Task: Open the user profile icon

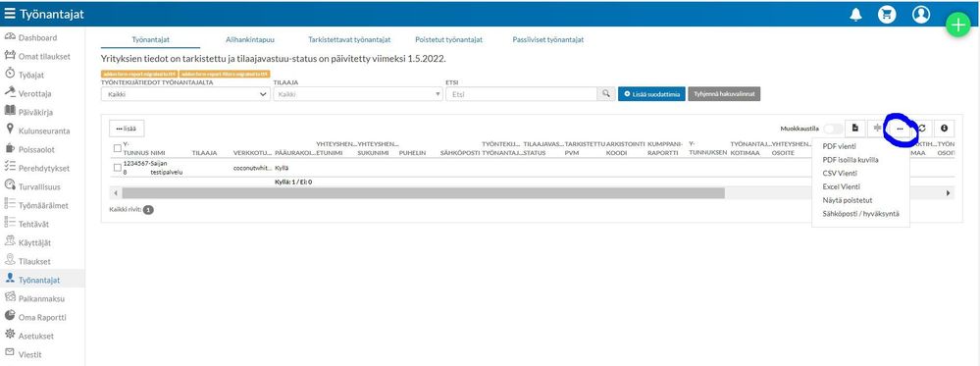Action: tap(920, 15)
